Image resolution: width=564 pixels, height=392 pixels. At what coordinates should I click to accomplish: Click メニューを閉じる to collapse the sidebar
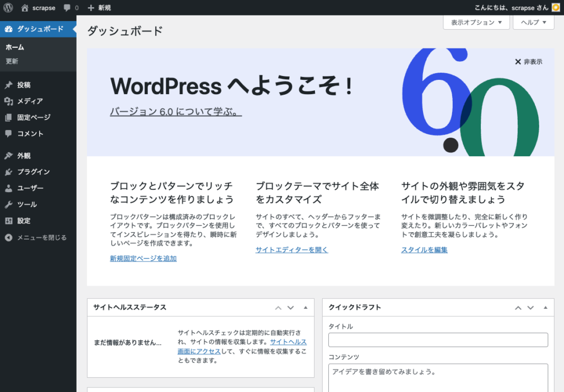point(42,237)
